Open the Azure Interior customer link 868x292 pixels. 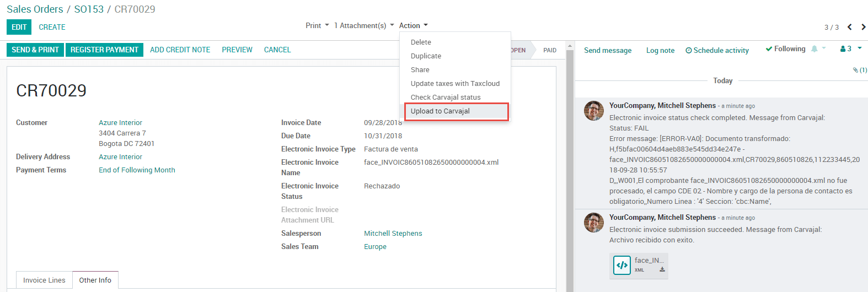click(120, 123)
